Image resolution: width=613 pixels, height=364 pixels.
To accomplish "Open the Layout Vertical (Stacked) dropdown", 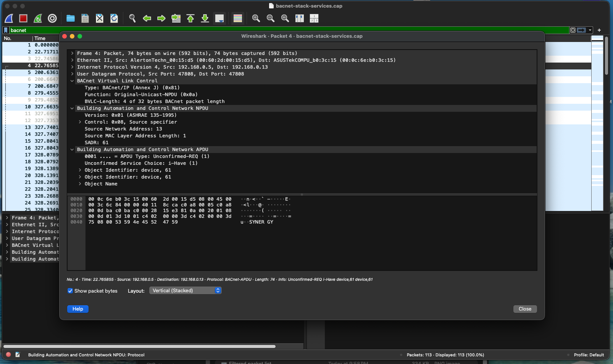I will click(x=186, y=291).
